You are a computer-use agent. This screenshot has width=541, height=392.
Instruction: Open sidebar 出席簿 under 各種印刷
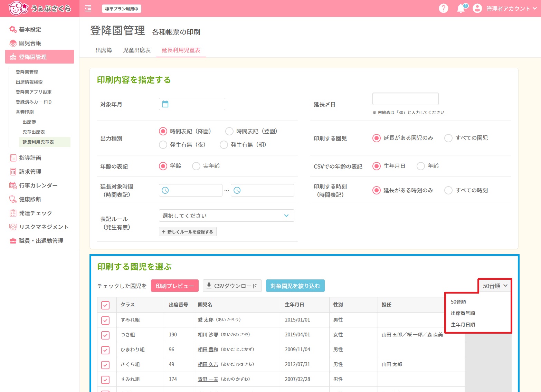[x=29, y=122]
